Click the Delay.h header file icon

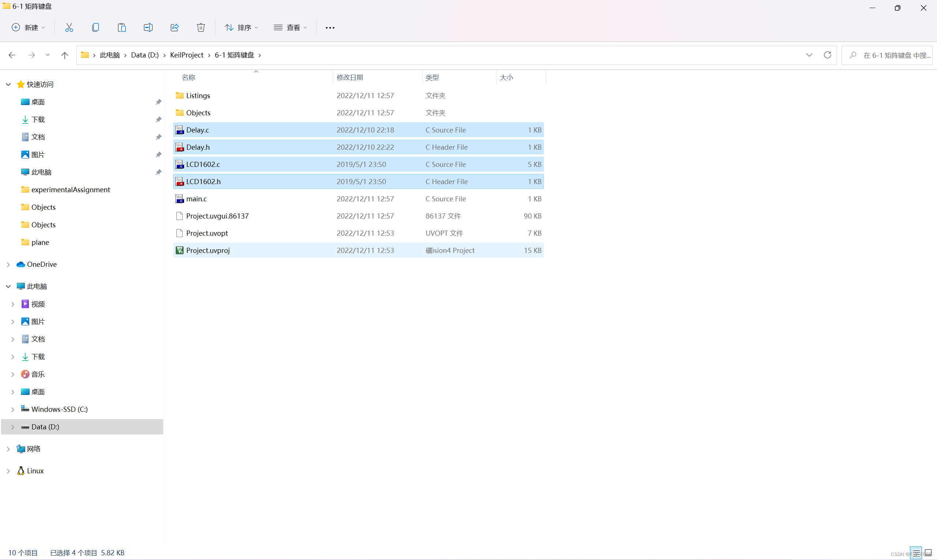(x=180, y=147)
